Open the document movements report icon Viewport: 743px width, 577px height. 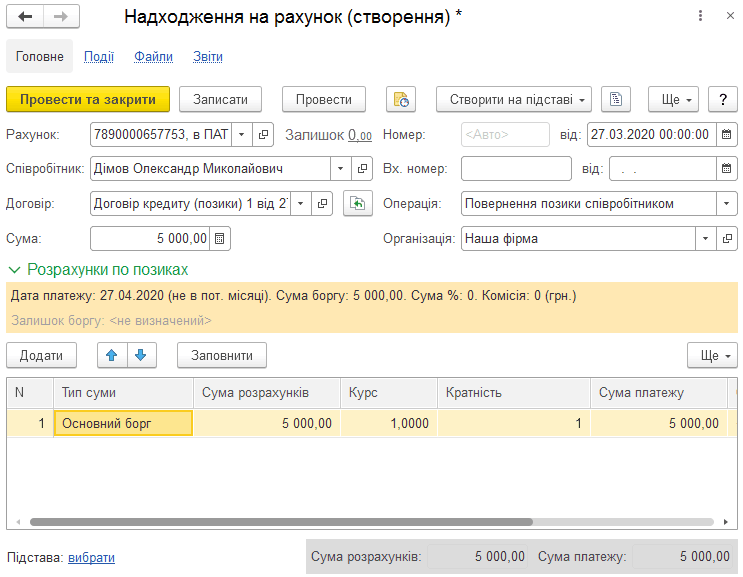[x=401, y=99]
